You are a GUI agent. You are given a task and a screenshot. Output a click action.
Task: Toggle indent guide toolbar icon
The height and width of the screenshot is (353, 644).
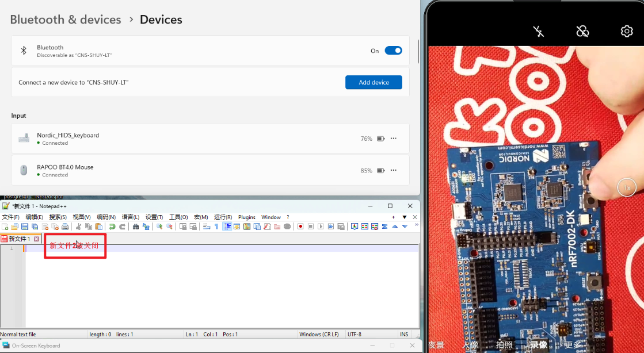click(227, 227)
